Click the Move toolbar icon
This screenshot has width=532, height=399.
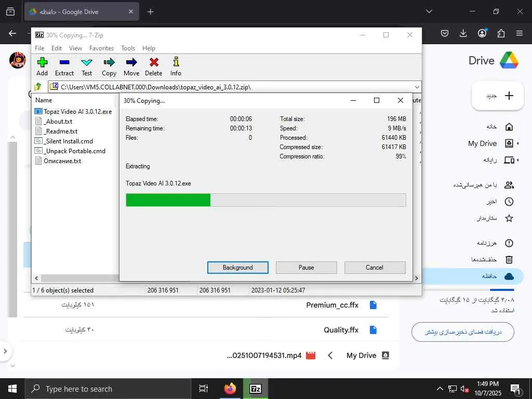(131, 66)
